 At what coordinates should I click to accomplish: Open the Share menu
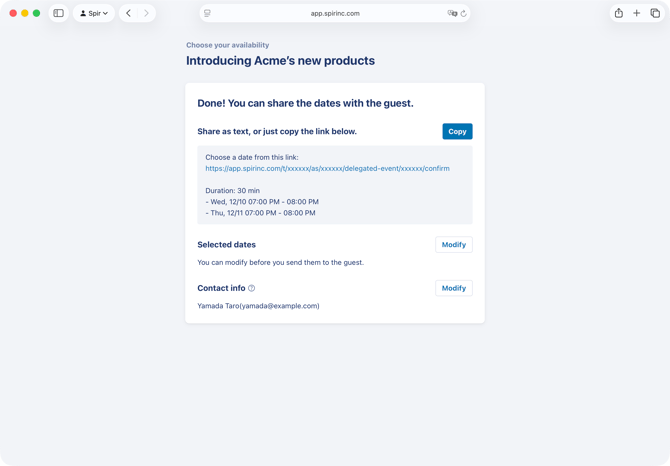point(618,13)
